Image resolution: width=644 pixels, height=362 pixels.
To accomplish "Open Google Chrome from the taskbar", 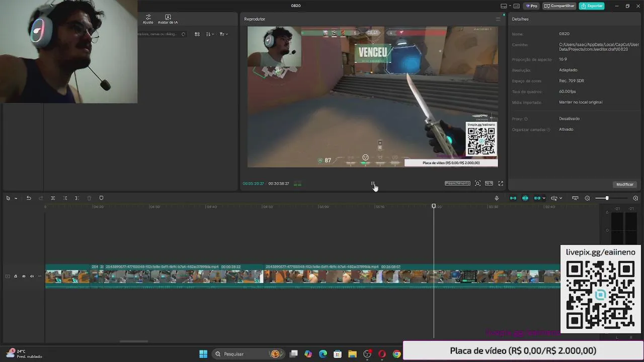I will pyautogui.click(x=396, y=354).
